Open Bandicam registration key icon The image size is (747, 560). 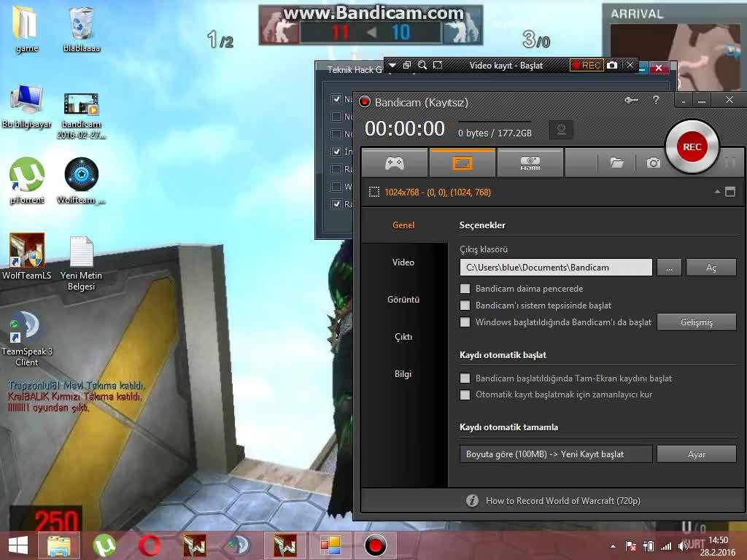631,100
